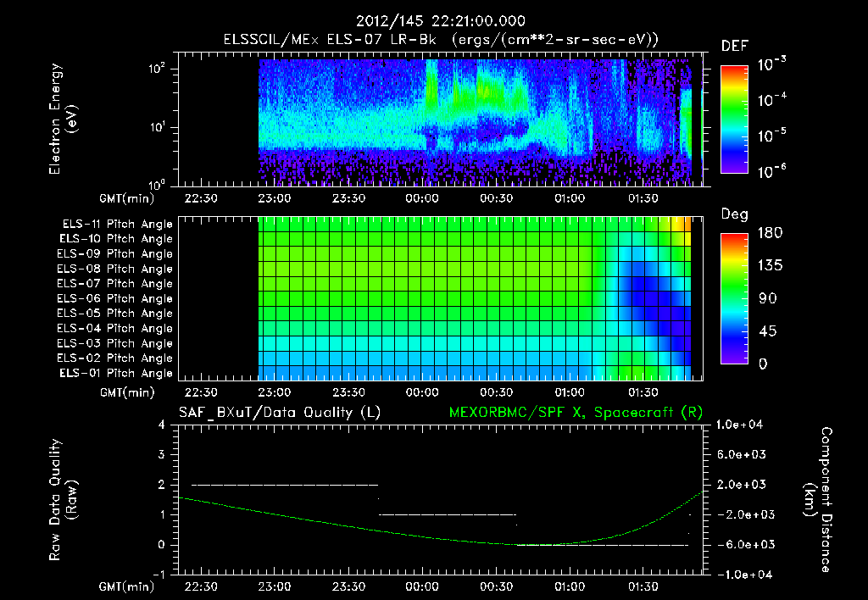
Task: Select the ELSSCIL/MEx ELS-07 LR-Bk plot title
Action: (441, 40)
